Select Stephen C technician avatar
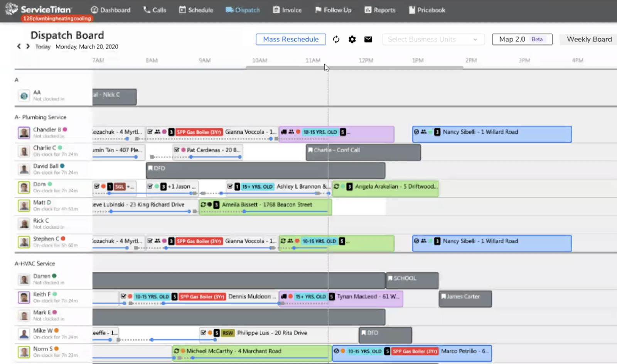The image size is (617, 364). [x=24, y=242]
